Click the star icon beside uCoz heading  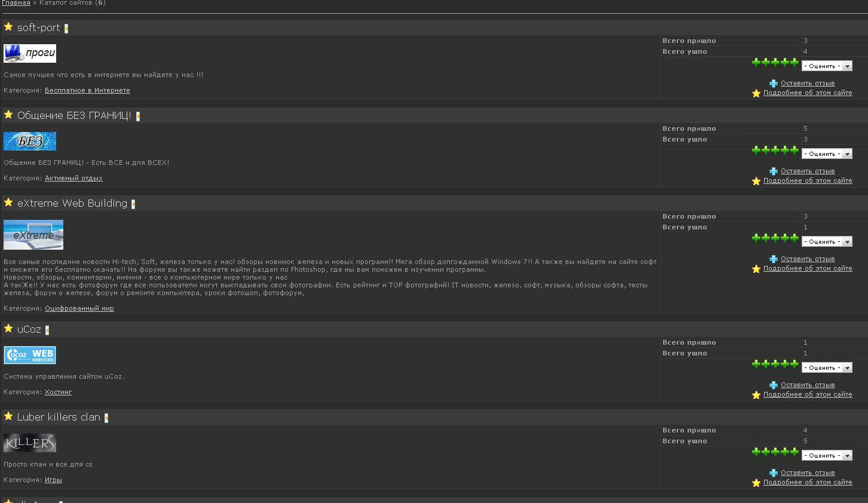(x=8, y=329)
